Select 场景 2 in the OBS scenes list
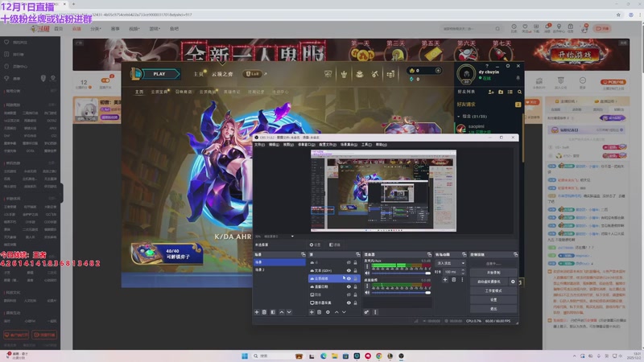This screenshot has width=644, height=362. pyautogui.click(x=279, y=269)
